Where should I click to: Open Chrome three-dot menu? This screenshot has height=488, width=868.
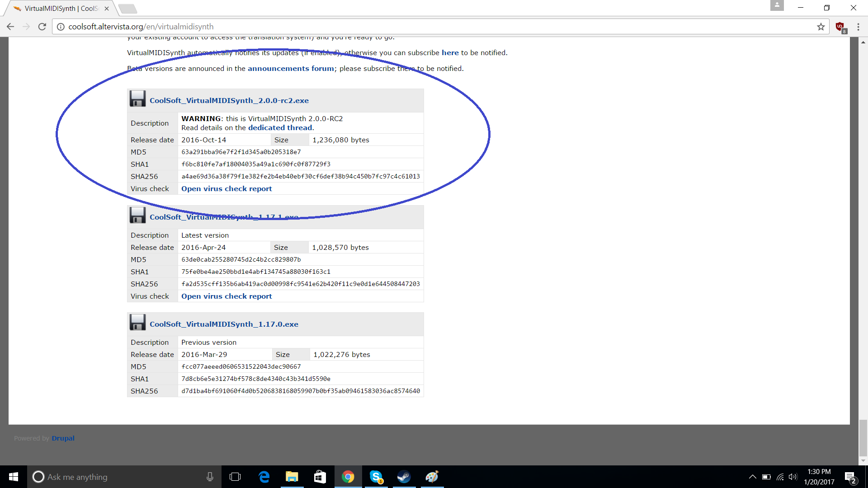[x=858, y=27]
